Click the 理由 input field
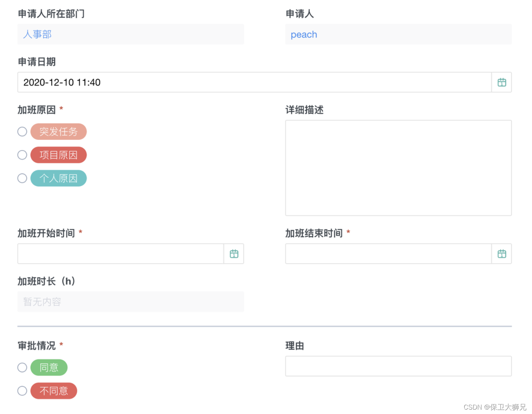The image size is (532, 414). coord(398,366)
